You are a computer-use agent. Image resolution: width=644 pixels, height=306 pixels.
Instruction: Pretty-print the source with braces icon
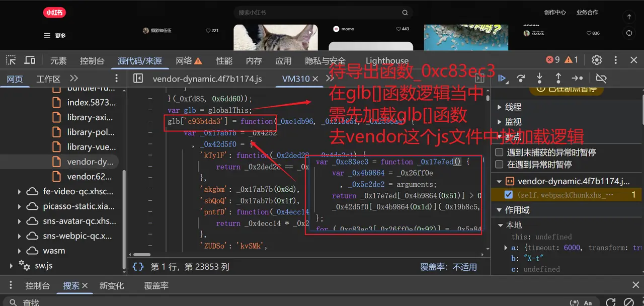pyautogui.click(x=138, y=267)
